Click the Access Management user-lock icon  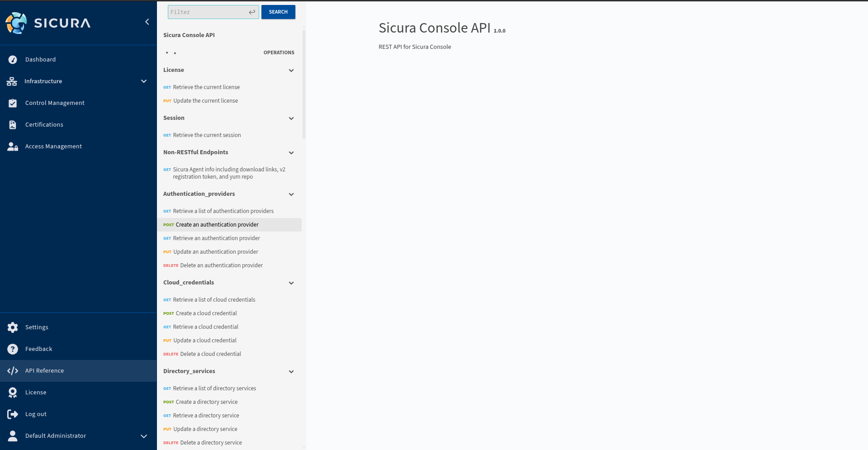[13, 147]
